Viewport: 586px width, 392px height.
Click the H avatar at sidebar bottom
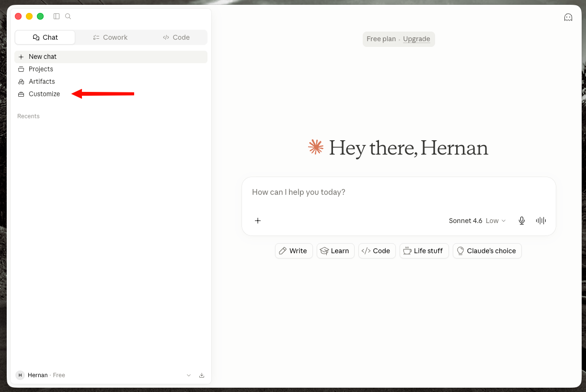pyautogui.click(x=20, y=375)
